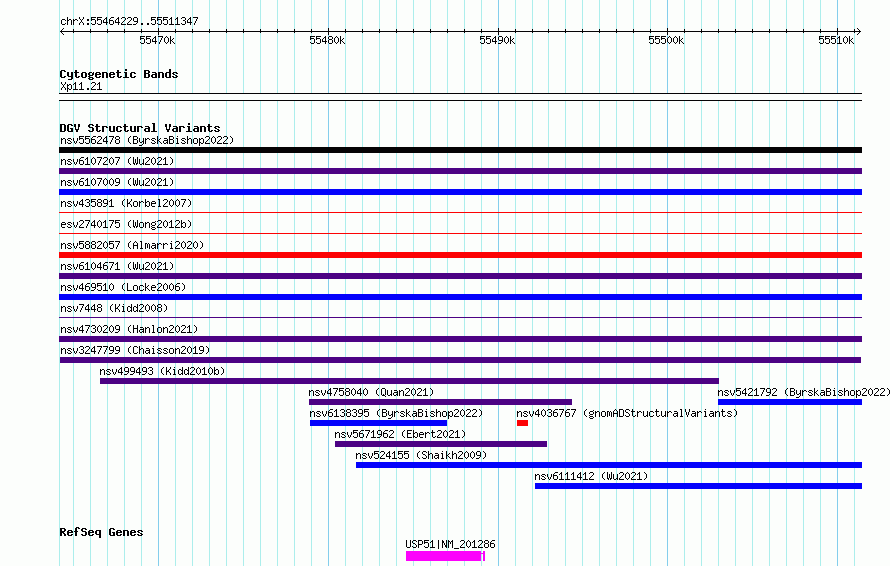The height and width of the screenshot is (566, 890).
Task: Click the thin red esv2740175 line
Action: [460, 233]
